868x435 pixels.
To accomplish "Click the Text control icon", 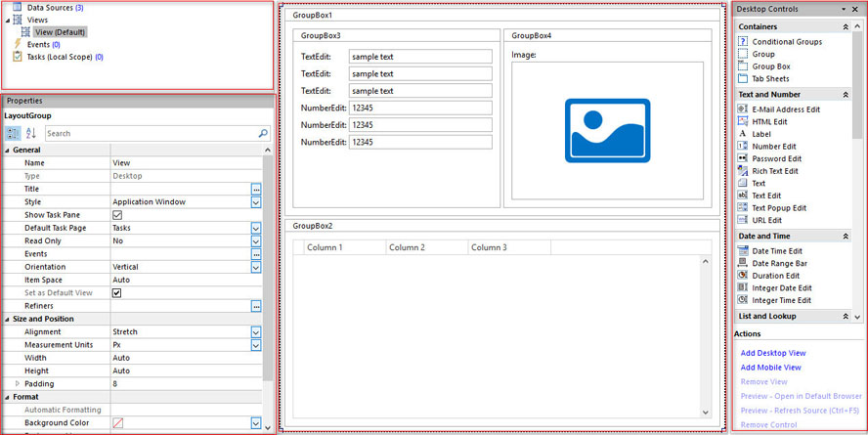I will [x=743, y=183].
